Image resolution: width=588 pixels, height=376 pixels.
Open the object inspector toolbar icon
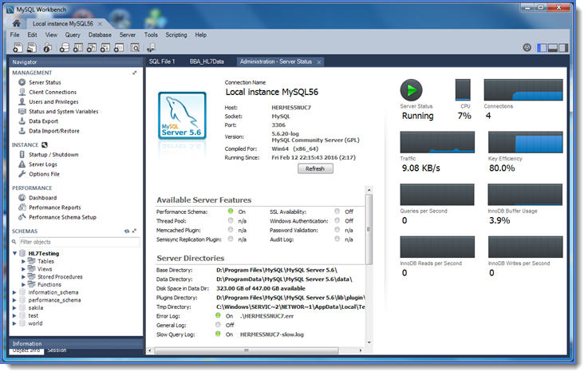(x=48, y=48)
